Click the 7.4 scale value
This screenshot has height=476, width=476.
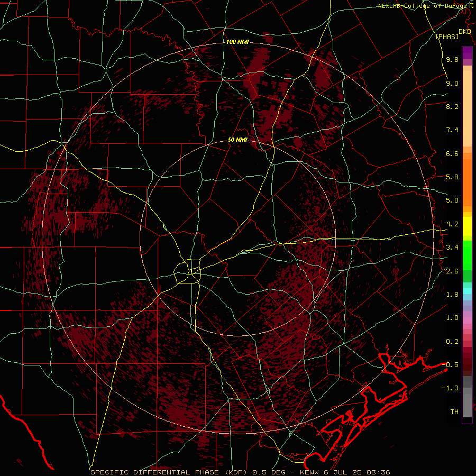pos(452,130)
